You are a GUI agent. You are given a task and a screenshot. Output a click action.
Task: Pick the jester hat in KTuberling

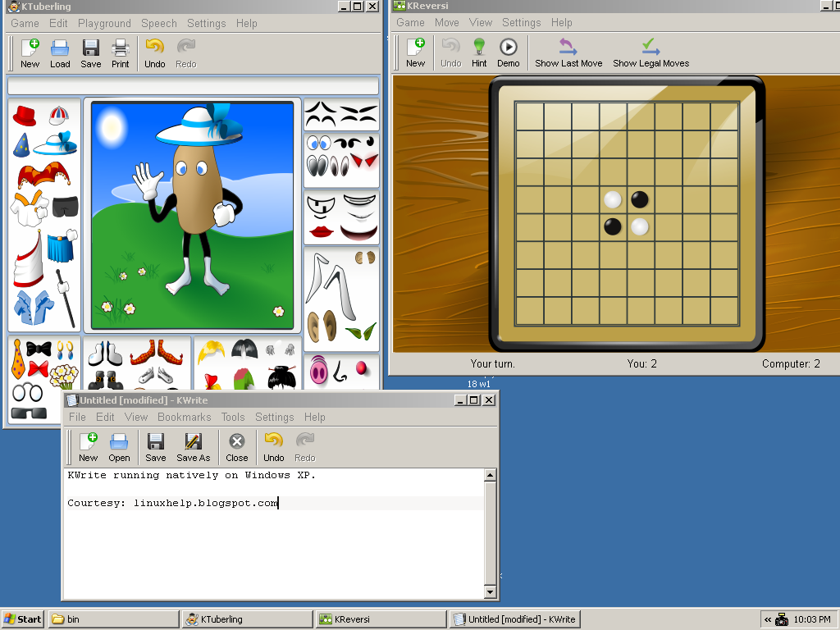coord(44,175)
